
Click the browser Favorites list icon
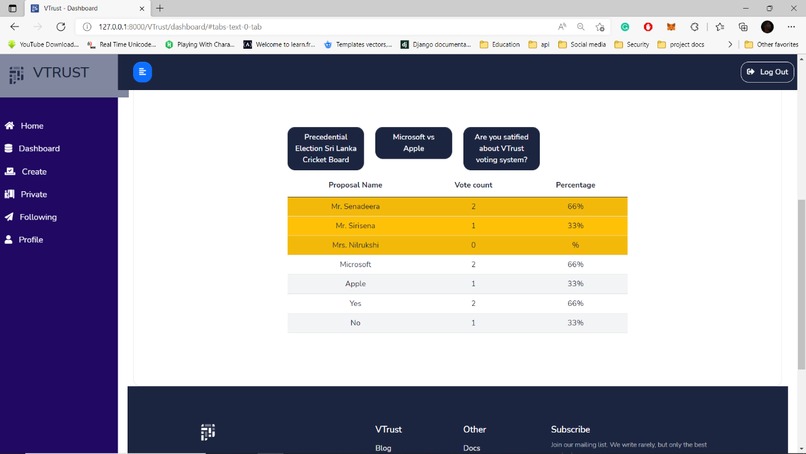point(720,27)
